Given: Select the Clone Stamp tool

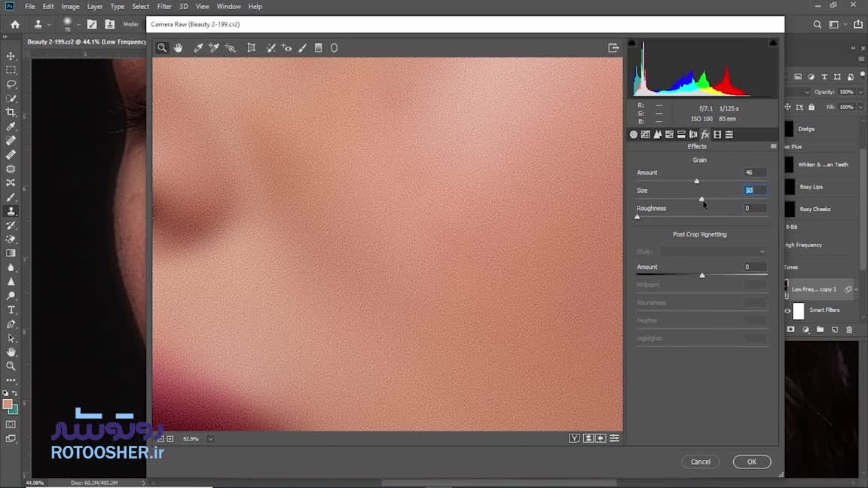Looking at the screenshot, I should point(11,211).
